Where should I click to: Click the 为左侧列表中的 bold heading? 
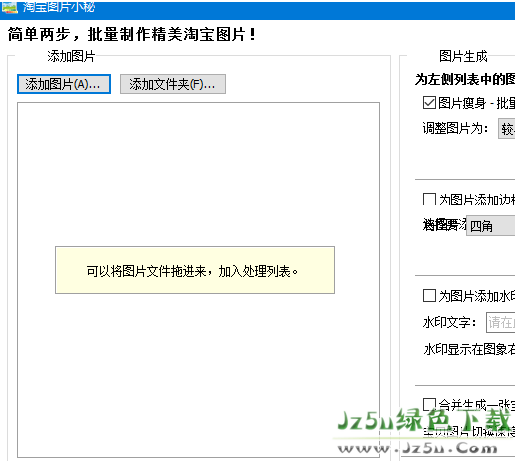click(465, 79)
